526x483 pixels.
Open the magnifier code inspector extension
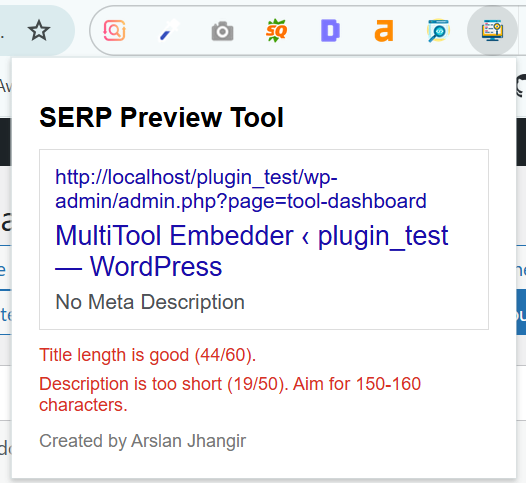click(438, 31)
